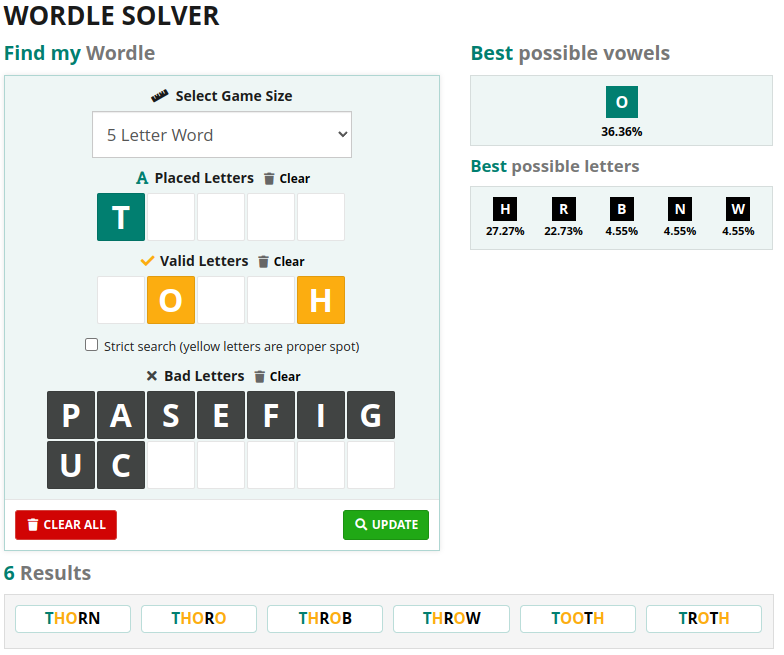
Task: Click the black R best-letter tile
Action: pyautogui.click(x=564, y=209)
